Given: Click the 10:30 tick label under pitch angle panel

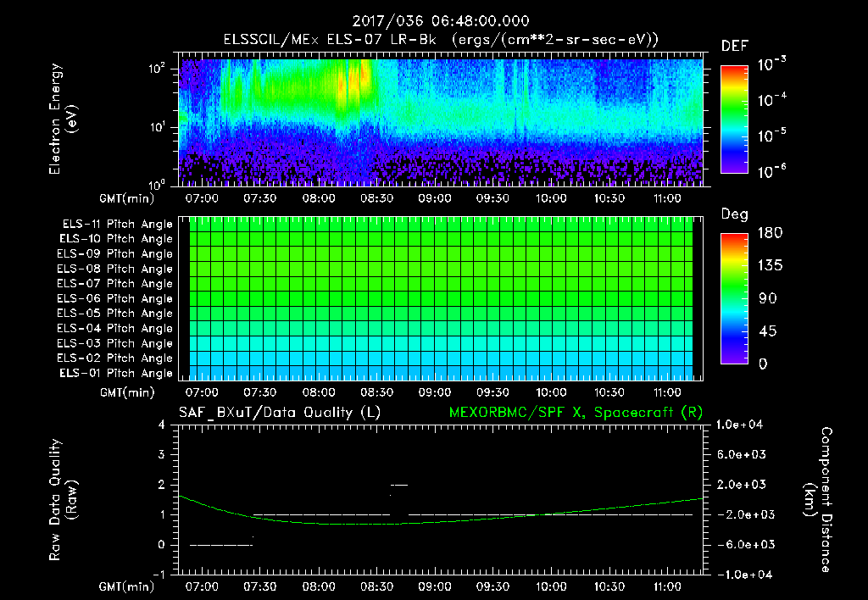Looking at the screenshot, I should coord(609,392).
